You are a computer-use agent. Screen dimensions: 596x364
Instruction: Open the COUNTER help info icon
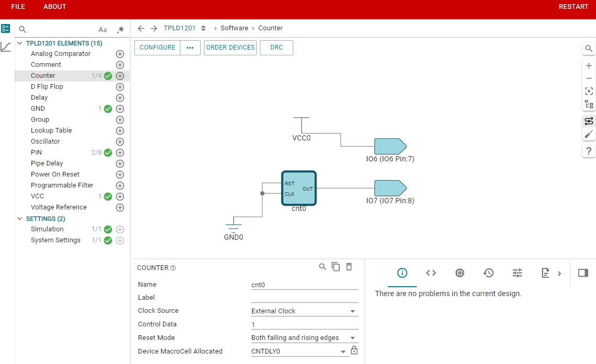coord(173,268)
